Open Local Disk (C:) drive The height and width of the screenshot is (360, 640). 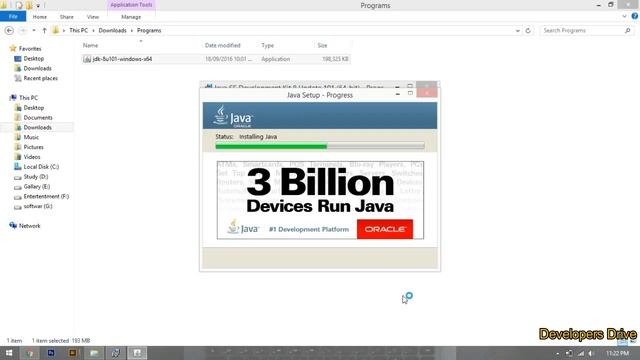click(41, 167)
